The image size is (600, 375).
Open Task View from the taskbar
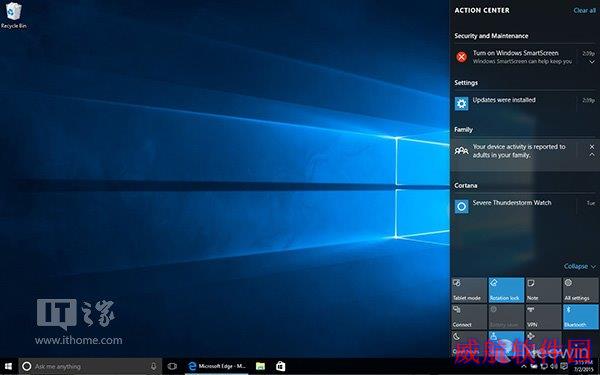point(172,366)
